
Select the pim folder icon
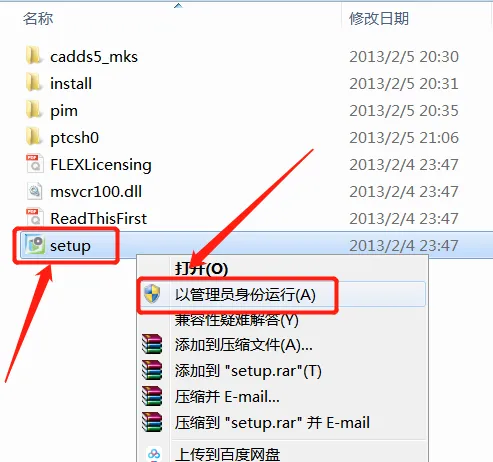[34, 110]
